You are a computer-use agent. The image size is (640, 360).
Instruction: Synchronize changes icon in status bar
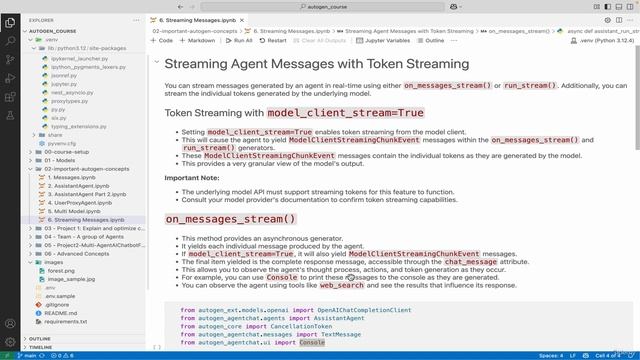click(42, 356)
